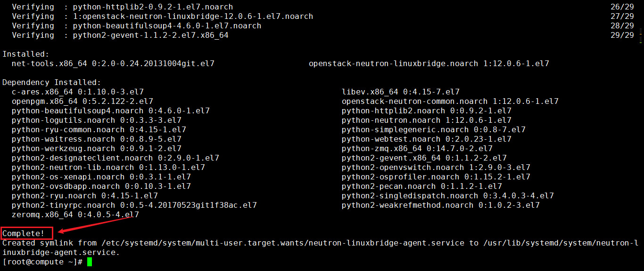
Task: Click python2-openvswitch.noarch package entry
Action: pyautogui.click(x=436, y=167)
